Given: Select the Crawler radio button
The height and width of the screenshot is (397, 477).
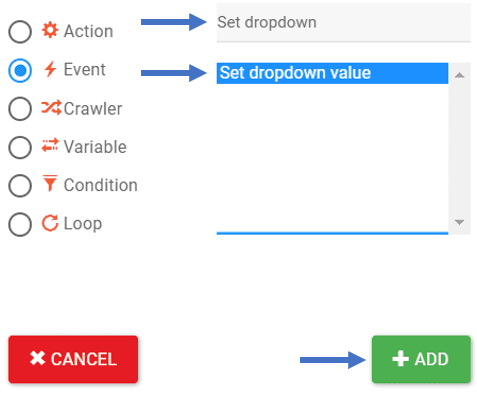Looking at the screenshot, I should pyautogui.click(x=20, y=109).
